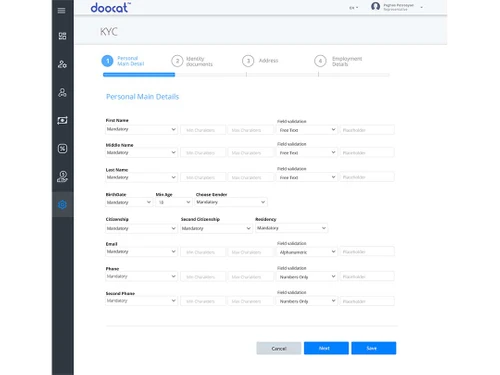This screenshot has width=500, height=375.
Task: Go to step 4 Employment Details
Action: point(338,61)
